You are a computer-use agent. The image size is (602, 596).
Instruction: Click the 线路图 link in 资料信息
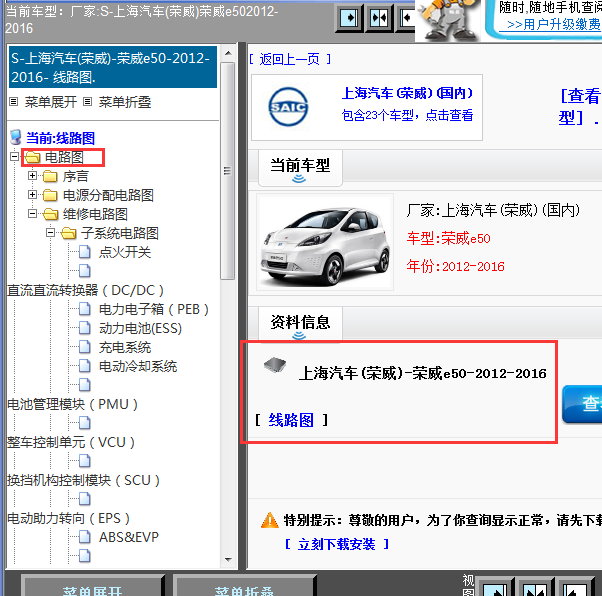(x=291, y=420)
